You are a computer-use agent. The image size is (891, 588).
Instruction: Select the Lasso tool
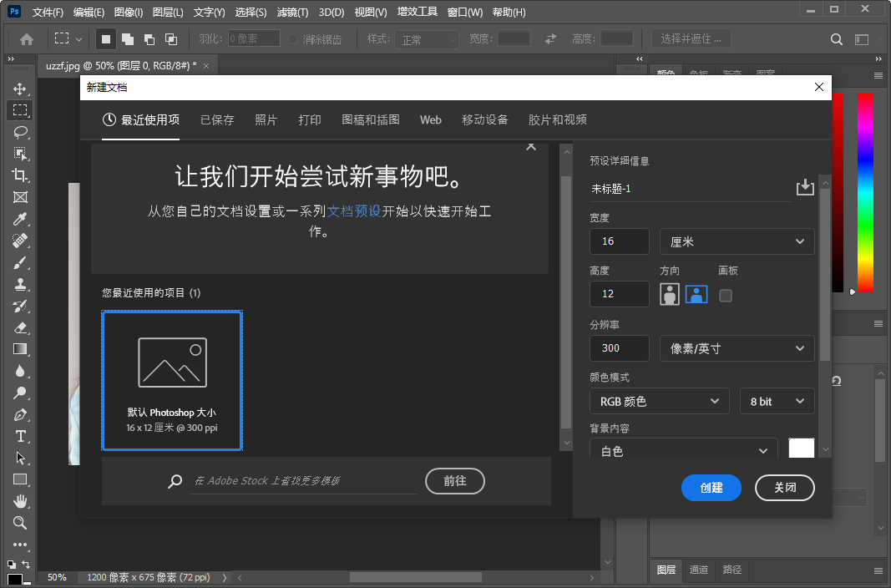(x=20, y=132)
